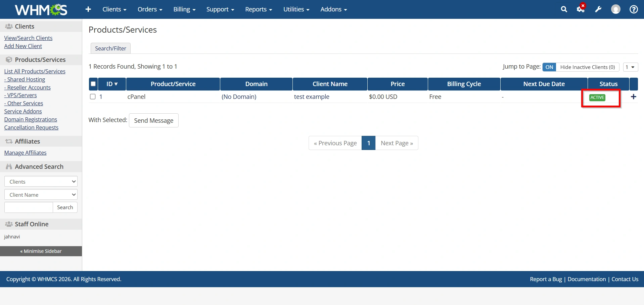Select all rows with the header checkbox
Viewport: 644px width, 305px height.
[93, 84]
